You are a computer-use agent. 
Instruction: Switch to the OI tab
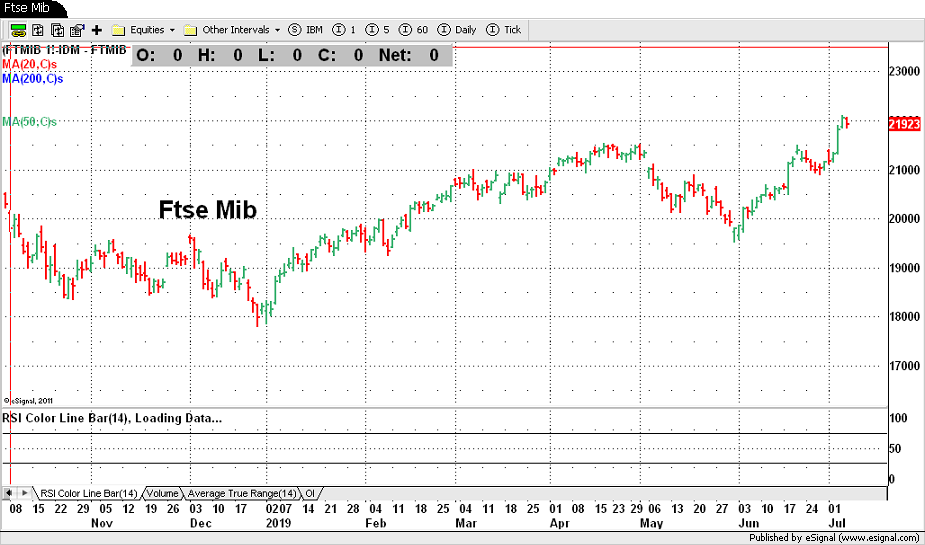pyautogui.click(x=310, y=493)
